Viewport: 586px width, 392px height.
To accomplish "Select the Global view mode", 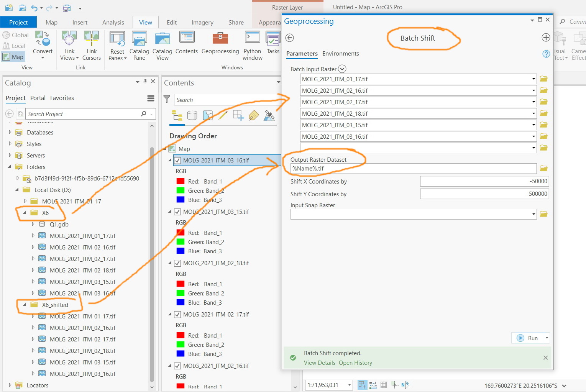I will click(x=16, y=35).
